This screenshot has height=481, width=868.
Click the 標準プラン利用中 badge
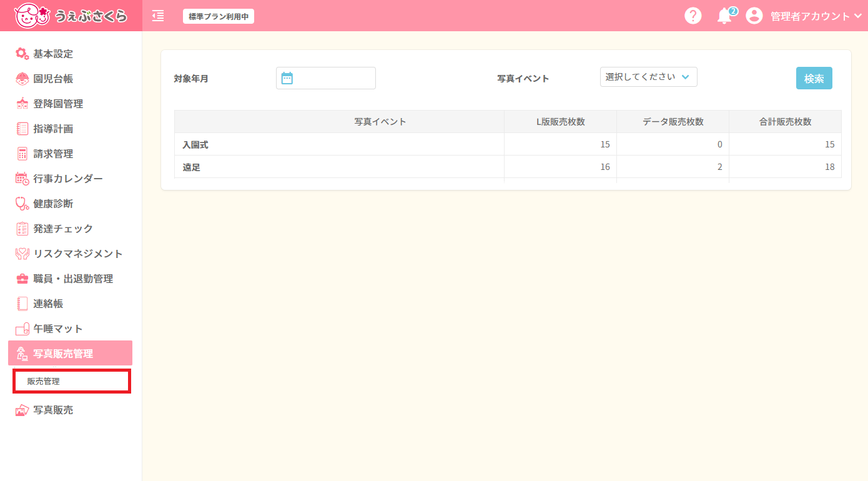pyautogui.click(x=219, y=16)
